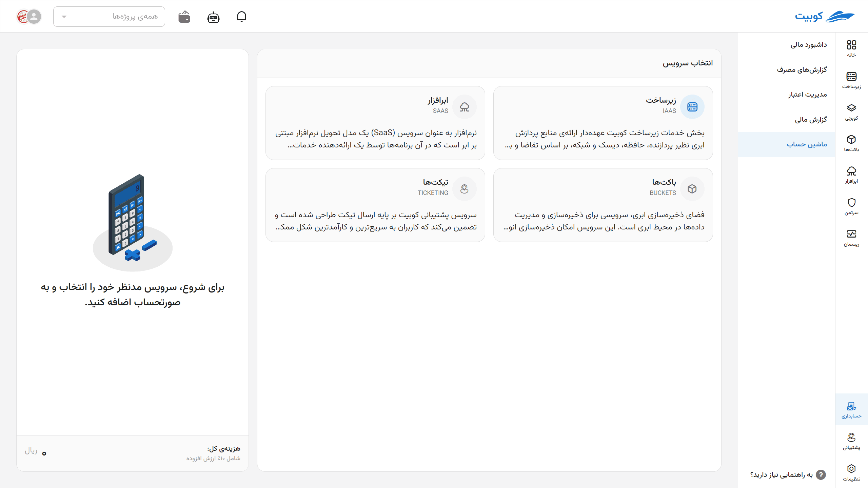Go to خانه home icon in sidebar
The height and width of the screenshot is (488, 868).
pyautogui.click(x=851, y=48)
